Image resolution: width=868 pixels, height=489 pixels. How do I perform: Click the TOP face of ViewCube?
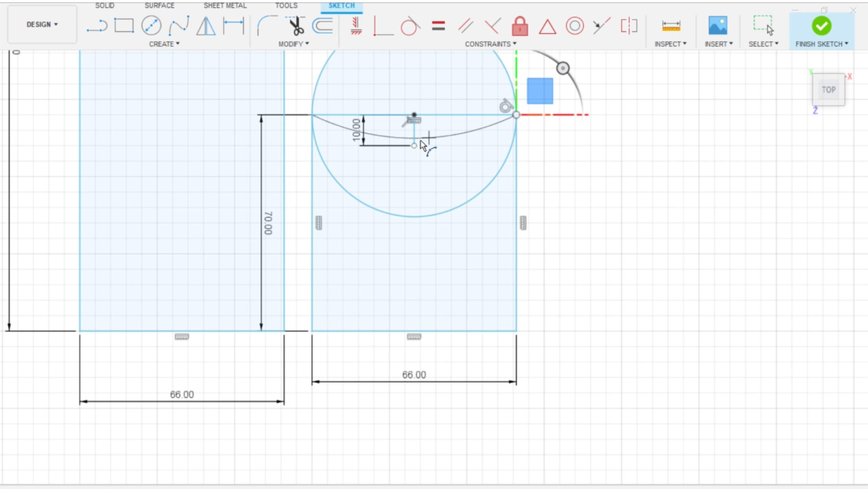point(828,89)
